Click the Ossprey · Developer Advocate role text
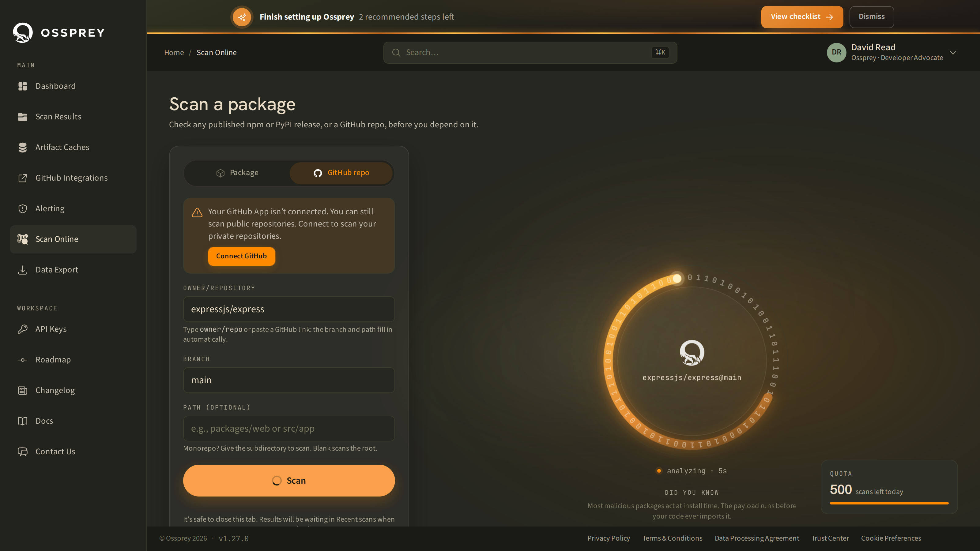This screenshot has height=551, width=980. [x=897, y=58]
